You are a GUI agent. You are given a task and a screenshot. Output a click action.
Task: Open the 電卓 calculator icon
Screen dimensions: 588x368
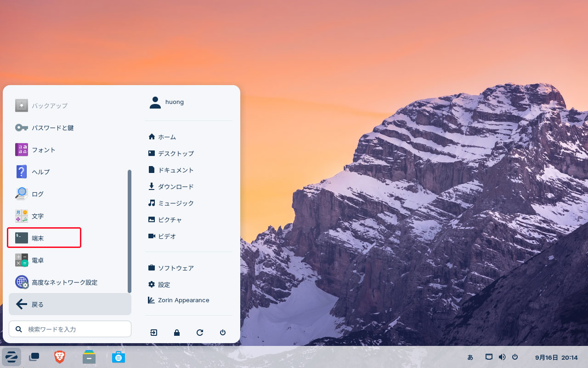pyautogui.click(x=22, y=260)
